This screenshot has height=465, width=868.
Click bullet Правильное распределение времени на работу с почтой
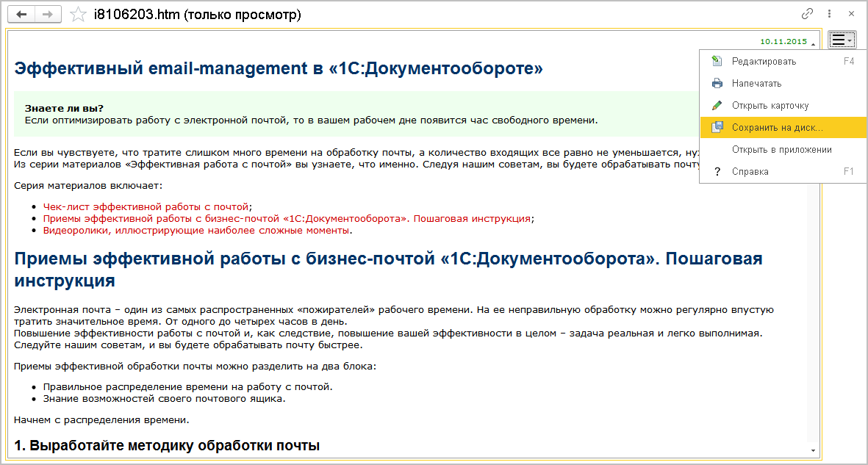(x=188, y=386)
